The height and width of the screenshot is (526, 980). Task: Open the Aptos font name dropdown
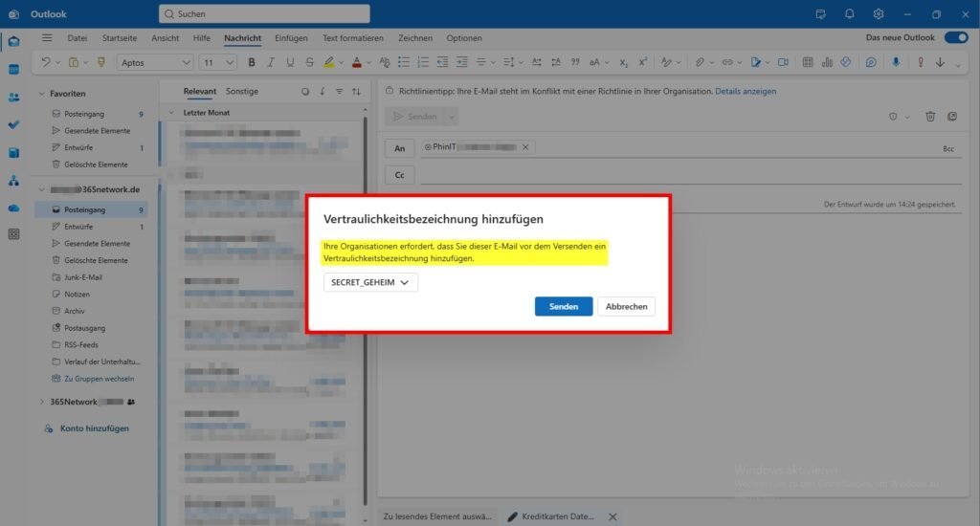pyautogui.click(x=154, y=62)
